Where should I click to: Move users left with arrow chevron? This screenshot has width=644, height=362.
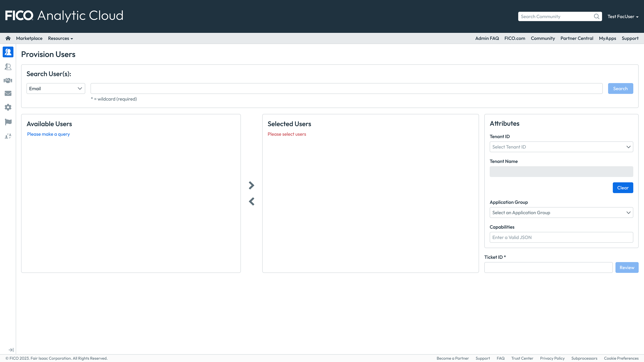coord(251,201)
